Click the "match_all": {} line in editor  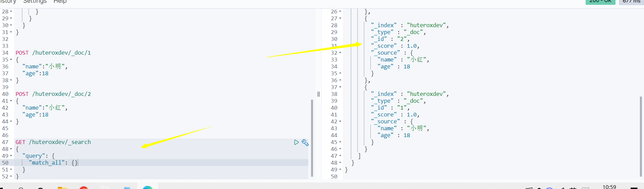coord(54,163)
